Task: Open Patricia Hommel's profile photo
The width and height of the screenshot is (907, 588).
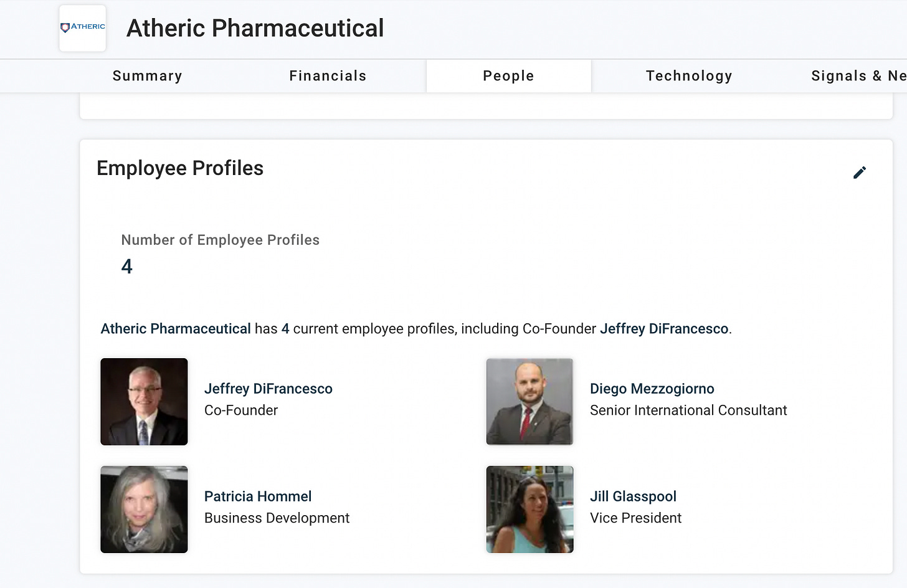Action: [144, 510]
